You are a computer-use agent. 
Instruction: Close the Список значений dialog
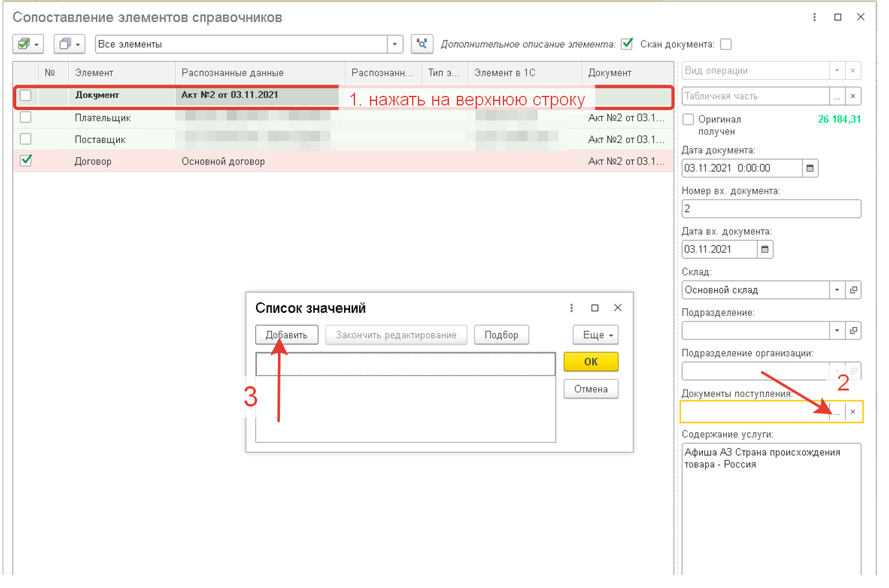tap(618, 308)
